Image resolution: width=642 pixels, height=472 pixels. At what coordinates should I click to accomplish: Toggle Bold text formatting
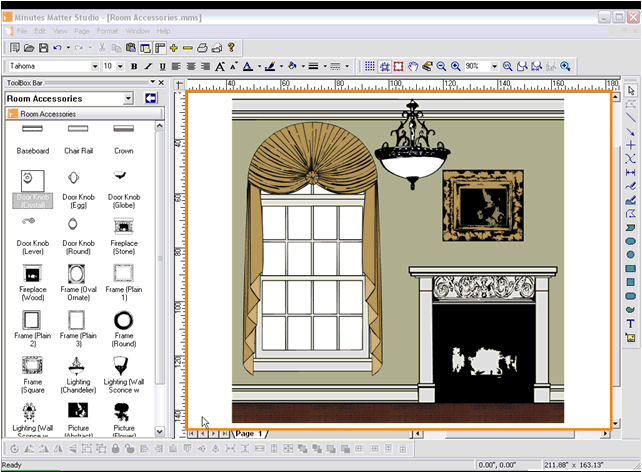point(134,66)
